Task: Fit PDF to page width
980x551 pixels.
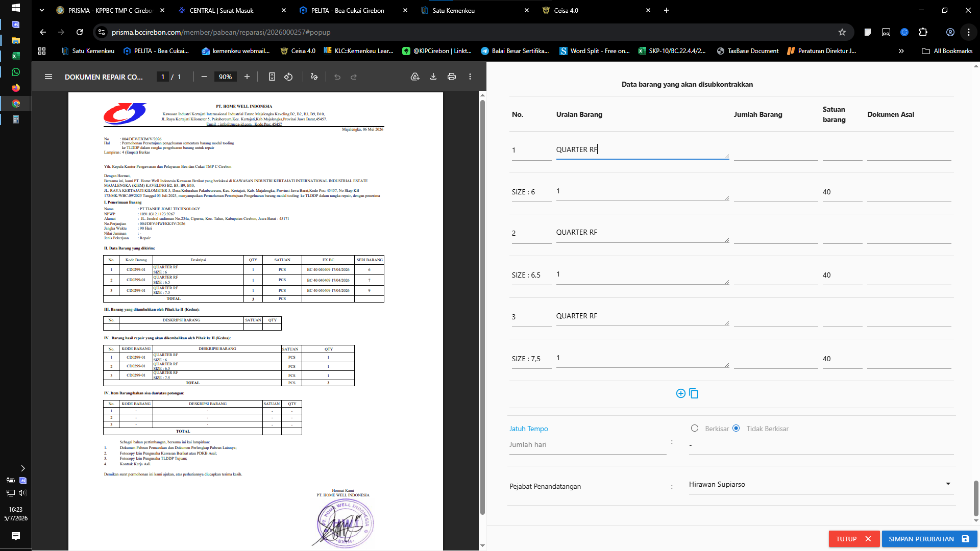Action: tap(272, 77)
